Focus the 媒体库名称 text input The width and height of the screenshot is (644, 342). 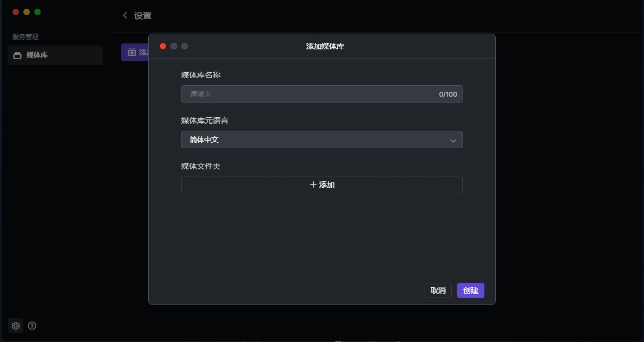coord(310,94)
